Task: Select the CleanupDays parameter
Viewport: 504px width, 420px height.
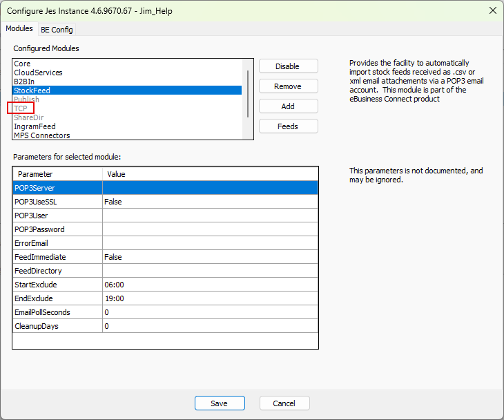Action: pyautogui.click(x=58, y=326)
